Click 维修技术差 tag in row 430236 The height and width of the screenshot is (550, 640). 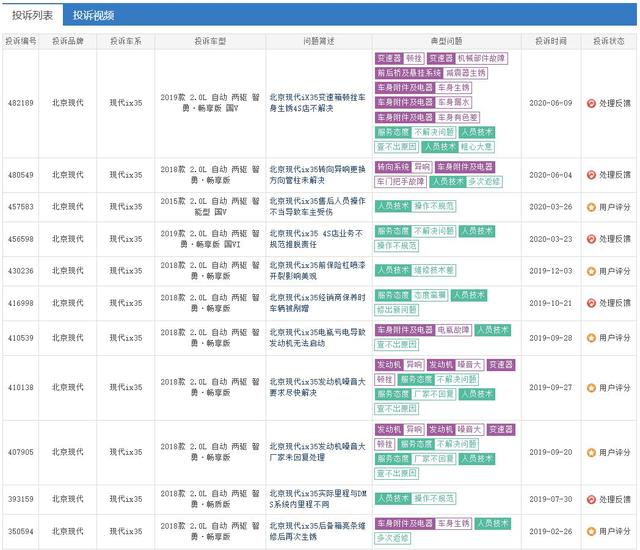[x=433, y=270]
